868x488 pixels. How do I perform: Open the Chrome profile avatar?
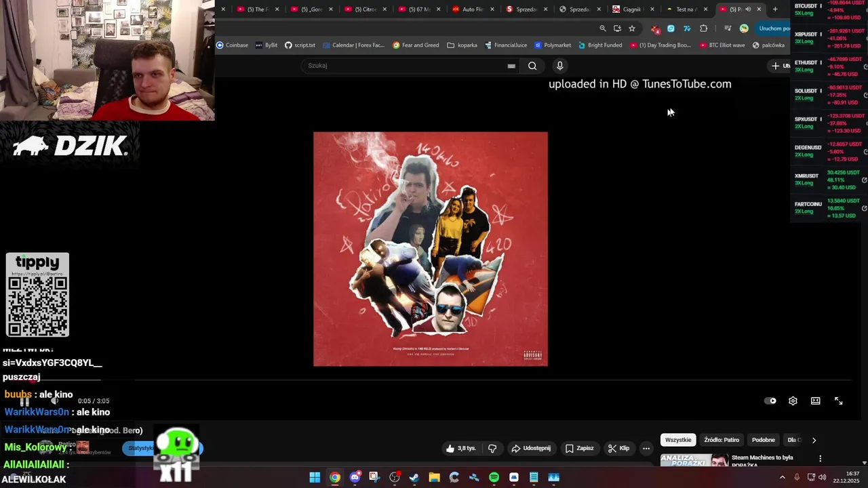point(744,28)
